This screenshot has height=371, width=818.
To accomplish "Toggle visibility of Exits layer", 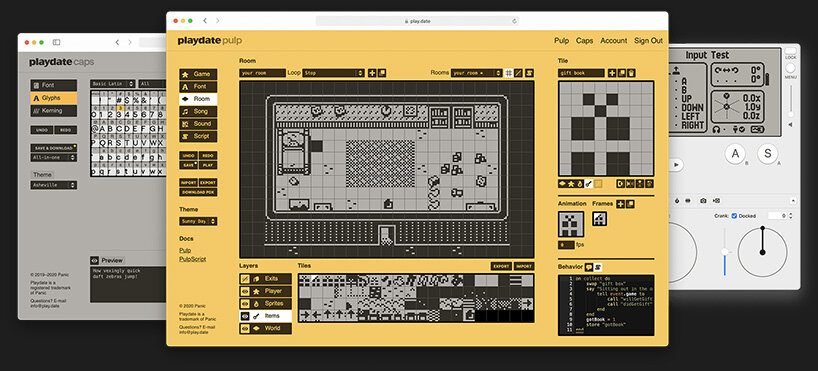I will tap(245, 279).
